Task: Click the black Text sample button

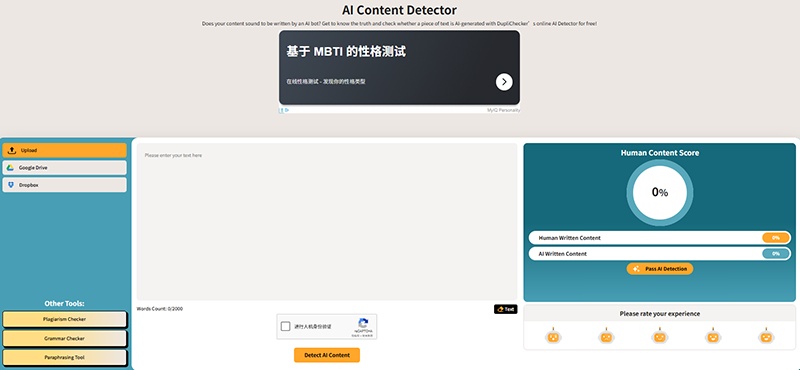Action: point(505,309)
